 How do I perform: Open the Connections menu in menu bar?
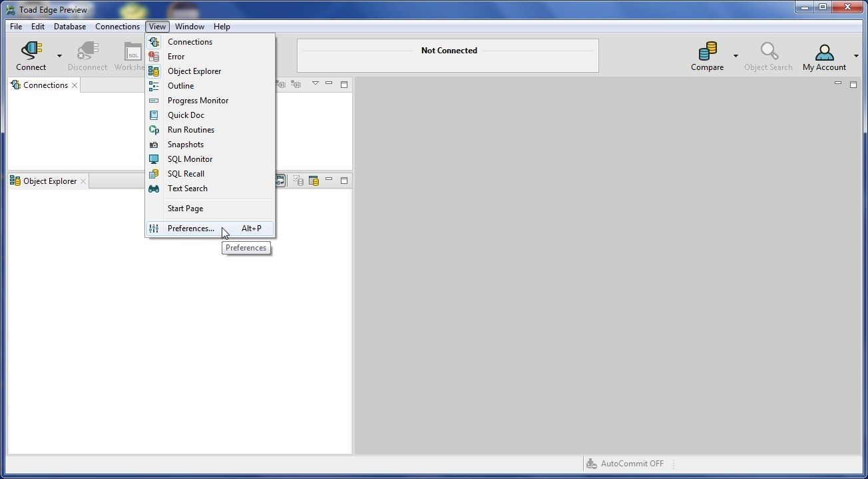click(x=117, y=27)
